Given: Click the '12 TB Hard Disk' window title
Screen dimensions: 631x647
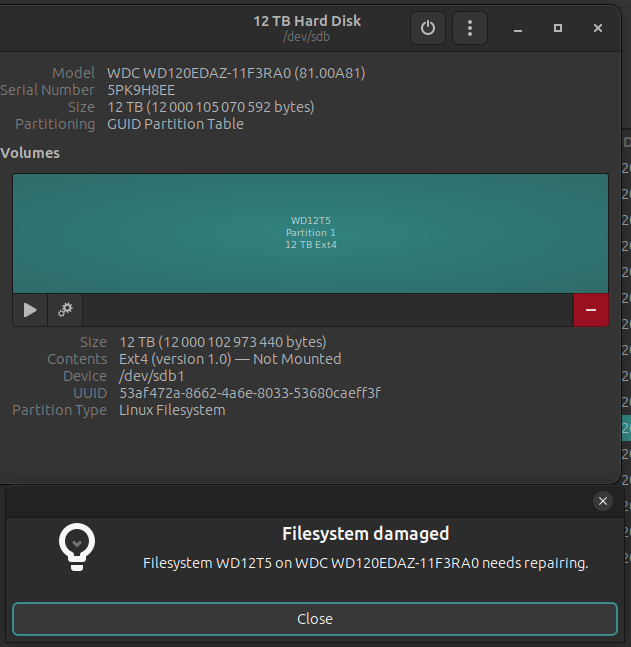Looking at the screenshot, I should (307, 21).
